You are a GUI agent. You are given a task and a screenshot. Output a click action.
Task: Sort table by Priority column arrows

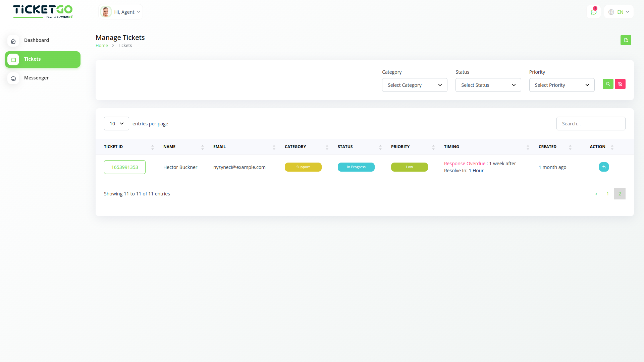coord(433,147)
